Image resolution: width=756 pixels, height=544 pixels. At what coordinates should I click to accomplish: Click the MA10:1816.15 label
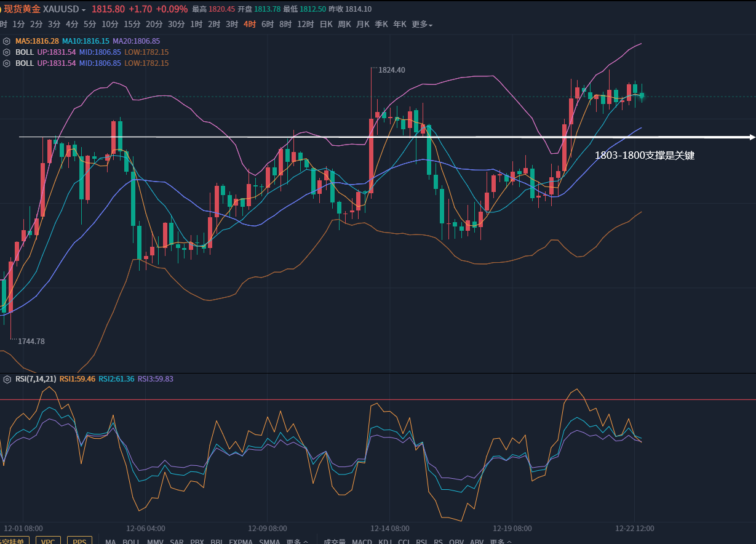click(86, 41)
